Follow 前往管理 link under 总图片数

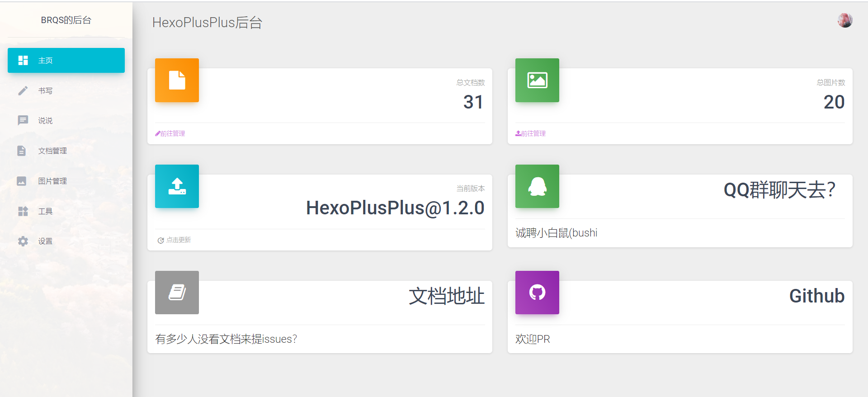pos(533,133)
